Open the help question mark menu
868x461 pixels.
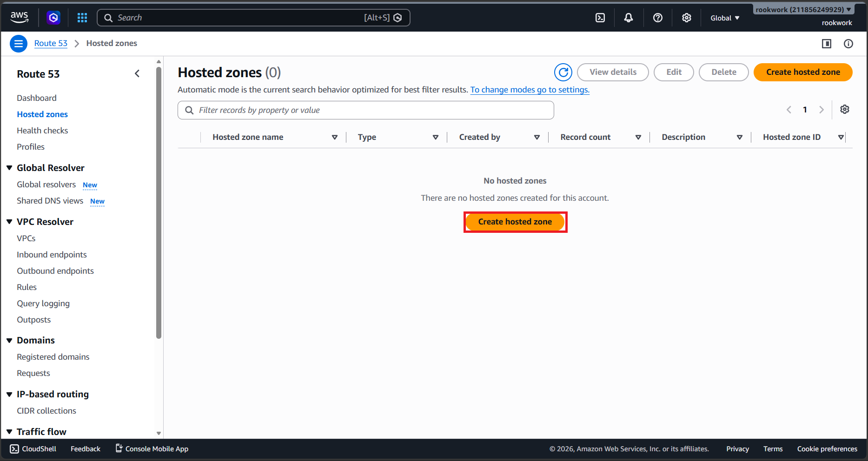click(x=658, y=18)
